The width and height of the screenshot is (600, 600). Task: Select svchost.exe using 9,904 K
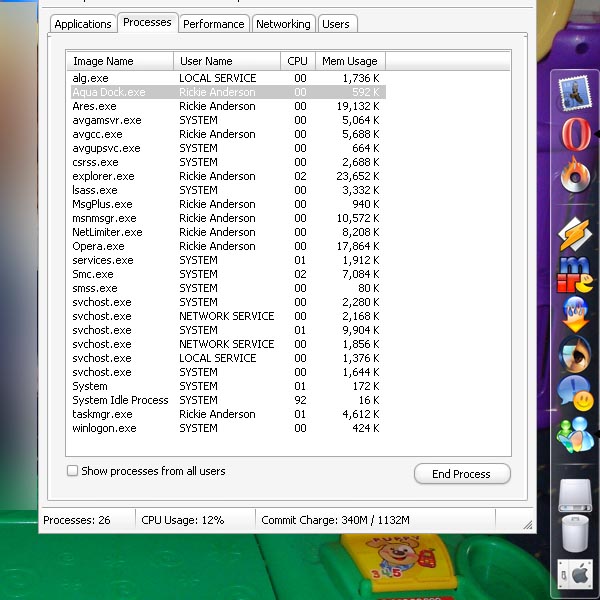tap(228, 330)
